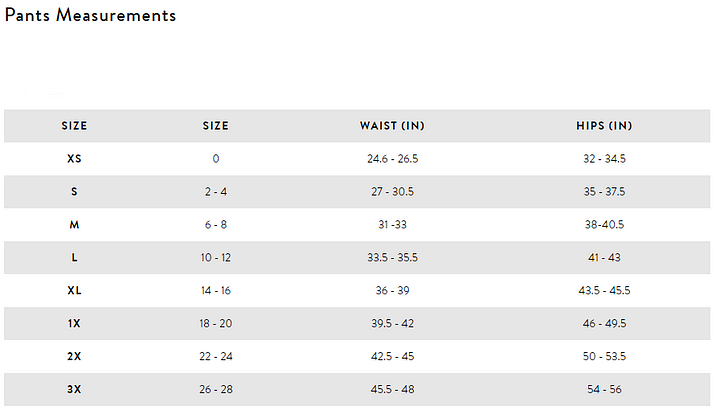
Task: Select the M size row label
Action: [x=74, y=225]
